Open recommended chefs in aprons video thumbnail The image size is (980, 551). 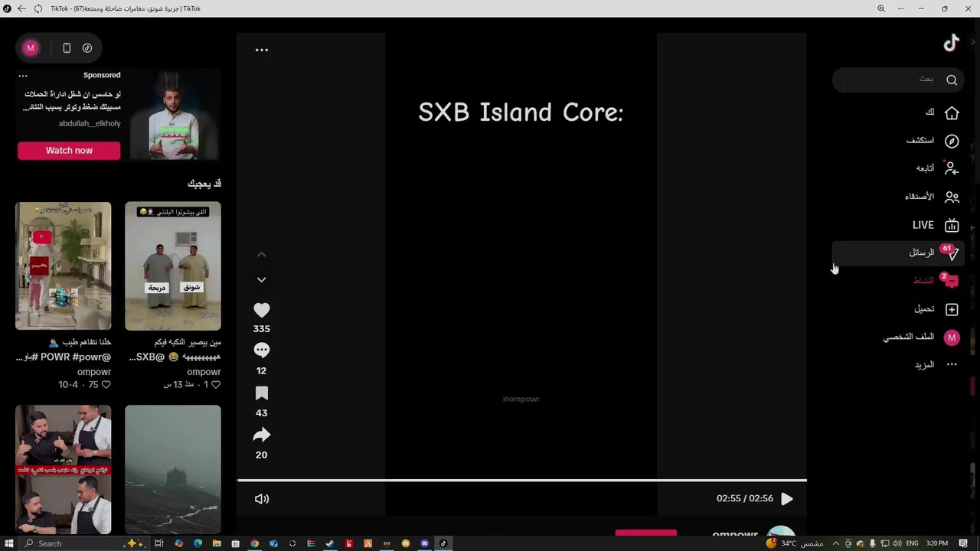(64, 469)
